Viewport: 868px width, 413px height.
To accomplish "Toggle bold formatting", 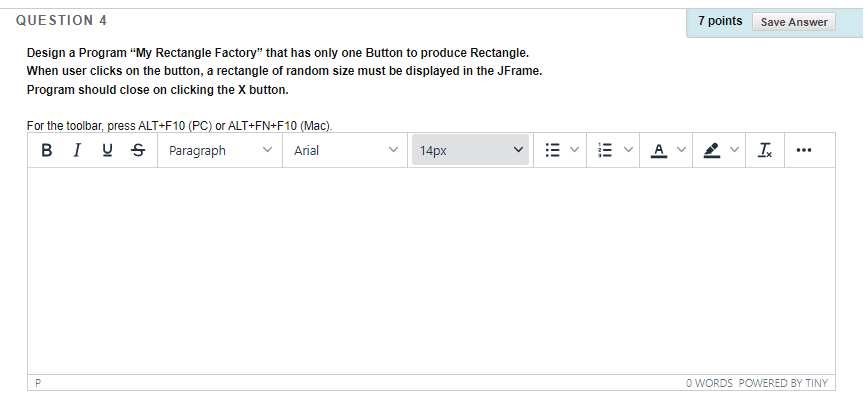I will (x=47, y=150).
